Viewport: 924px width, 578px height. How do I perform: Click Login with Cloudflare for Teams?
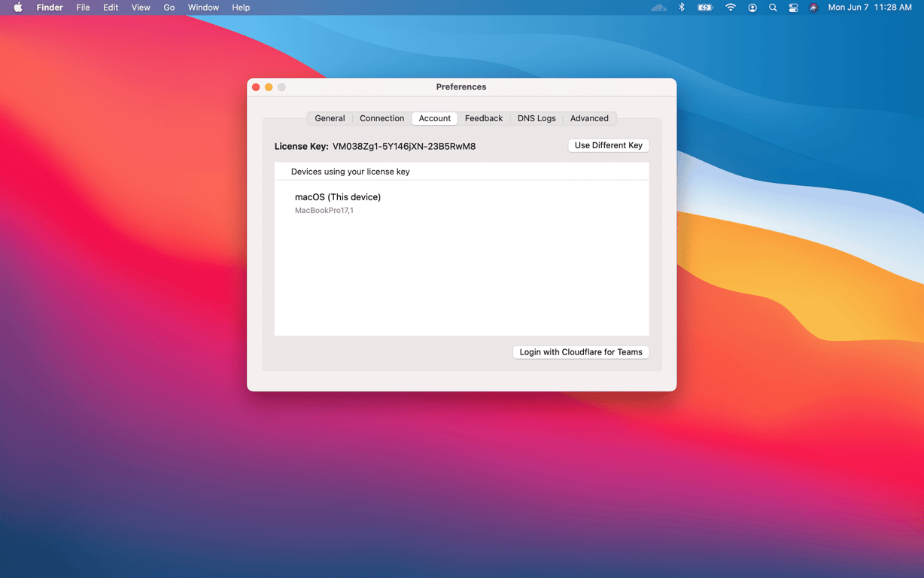coord(581,352)
